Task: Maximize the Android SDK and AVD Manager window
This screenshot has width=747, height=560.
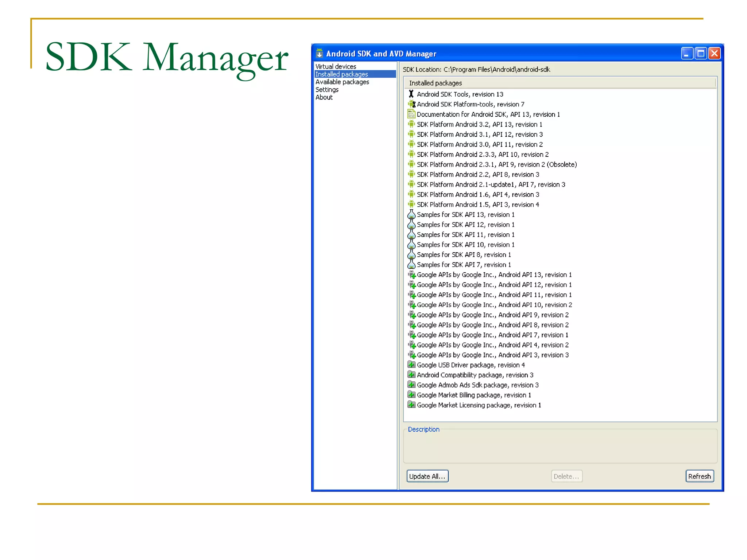Action: 701,54
